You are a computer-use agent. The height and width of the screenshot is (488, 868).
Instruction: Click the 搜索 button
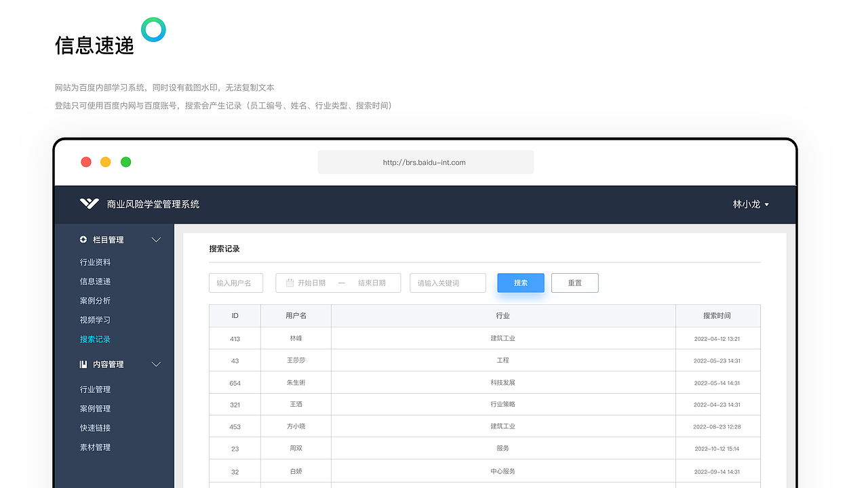click(520, 283)
